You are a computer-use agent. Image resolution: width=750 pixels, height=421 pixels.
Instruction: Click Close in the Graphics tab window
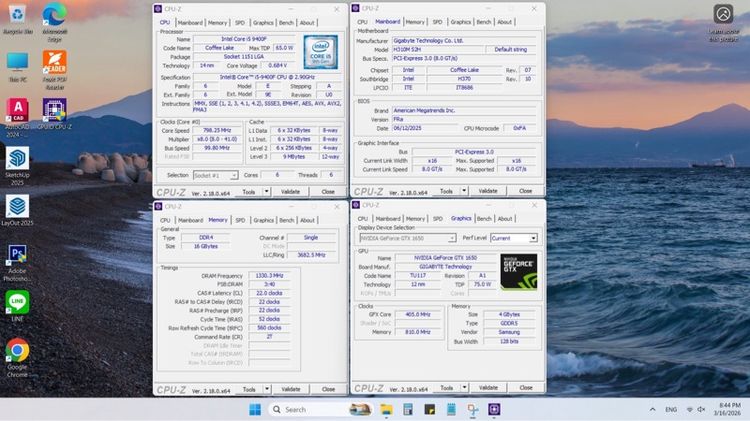(526, 388)
